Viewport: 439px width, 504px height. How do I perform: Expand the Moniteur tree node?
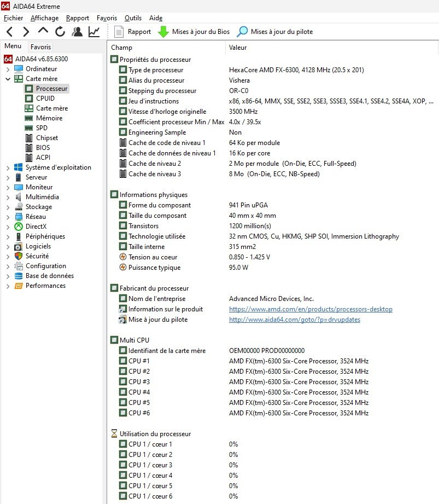coord(8,187)
